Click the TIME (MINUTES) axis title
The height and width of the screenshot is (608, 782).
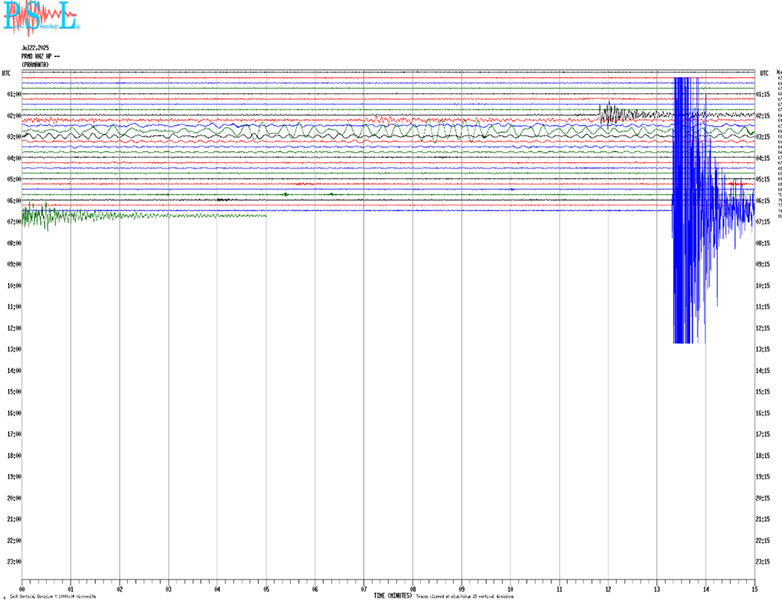(x=393, y=596)
